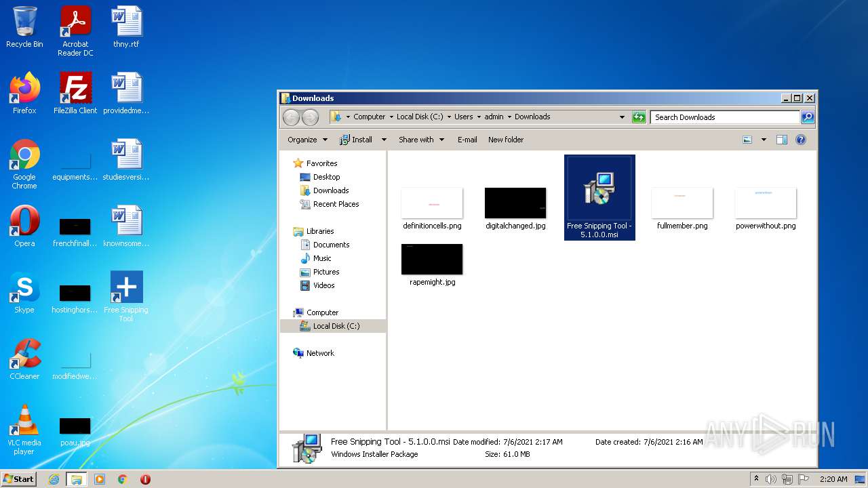Select modifiedwe file on desktop
Image resolution: width=868 pixels, height=488 pixels.
[x=75, y=365]
